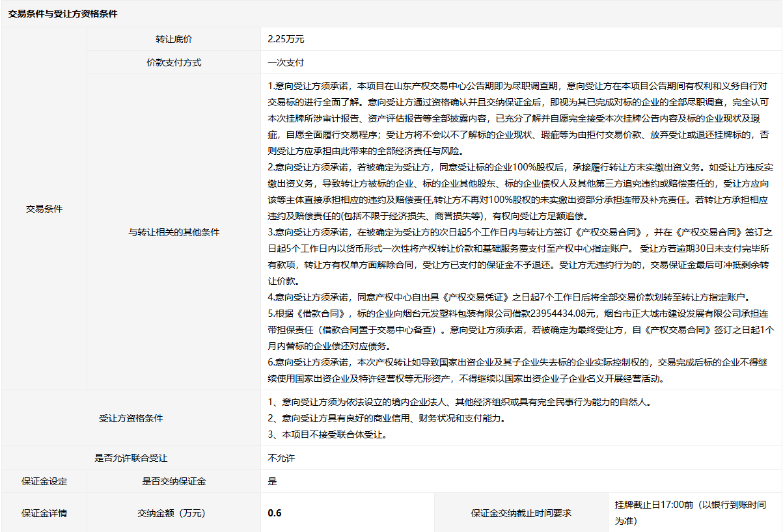
Task: Click the 2.25万元 price value
Action: [x=286, y=39]
